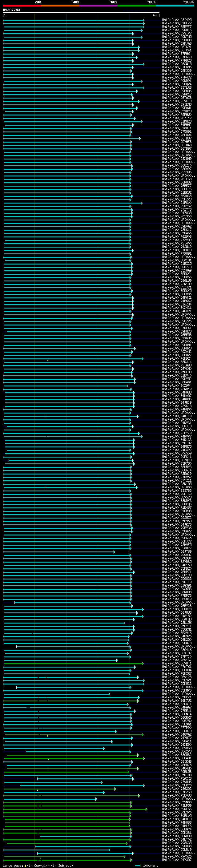The height and width of the screenshot is (868, 197).
Task: Select hit label UniRef100_B6VBT1
Action: 177,664
